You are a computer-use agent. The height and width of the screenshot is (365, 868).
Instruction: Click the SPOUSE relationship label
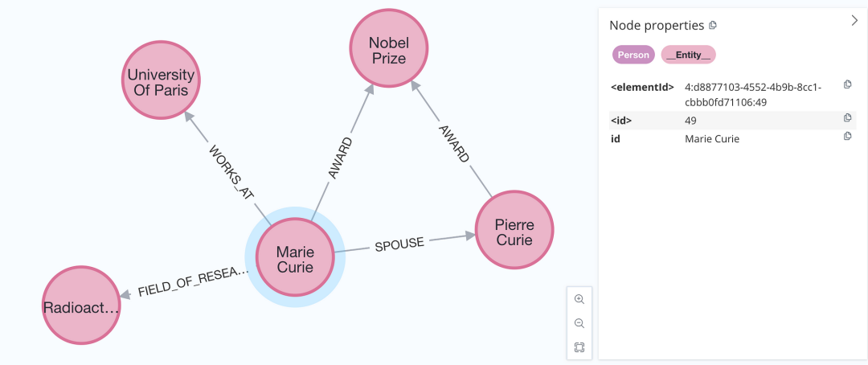coord(399,244)
